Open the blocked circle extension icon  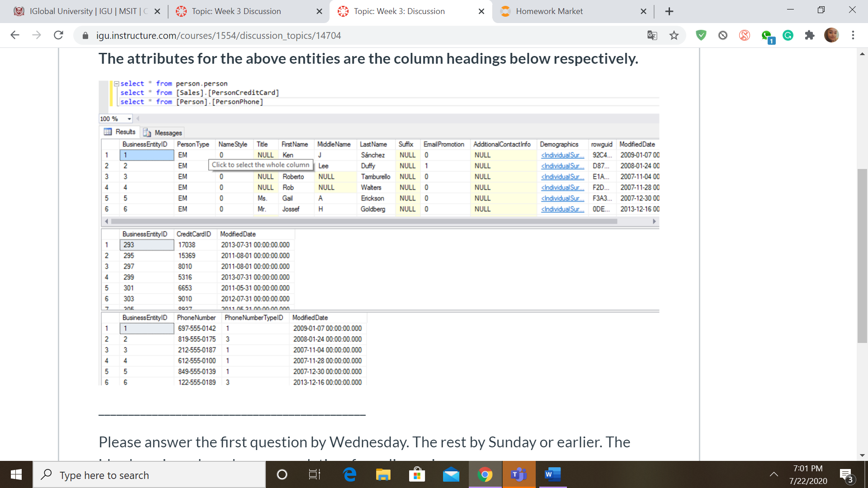[x=722, y=35]
